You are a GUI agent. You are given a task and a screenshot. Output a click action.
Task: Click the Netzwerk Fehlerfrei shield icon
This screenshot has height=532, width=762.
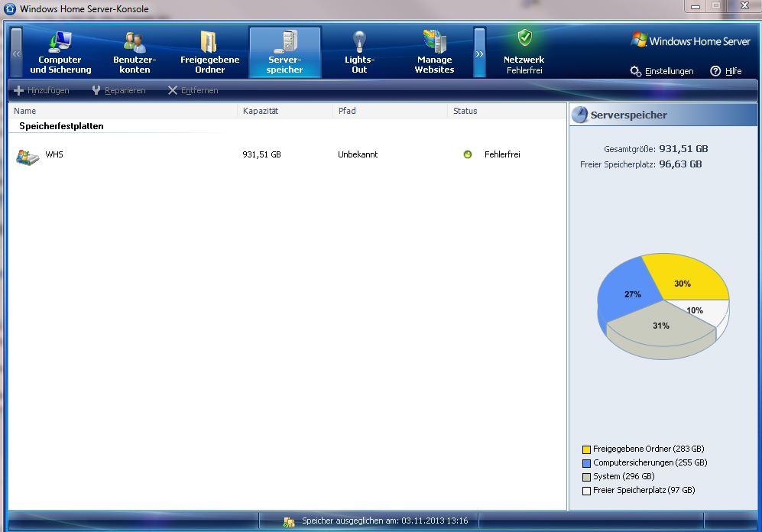(525, 38)
